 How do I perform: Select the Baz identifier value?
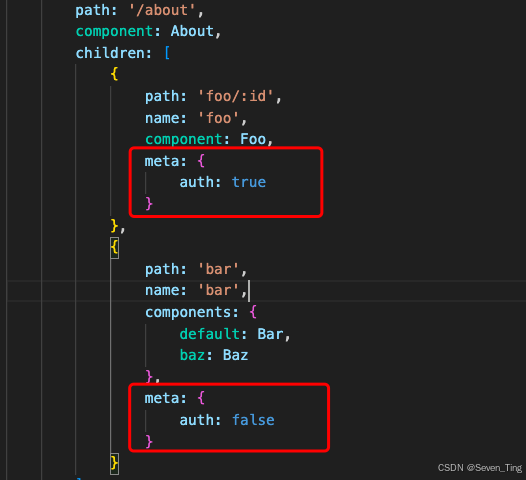(x=235, y=355)
